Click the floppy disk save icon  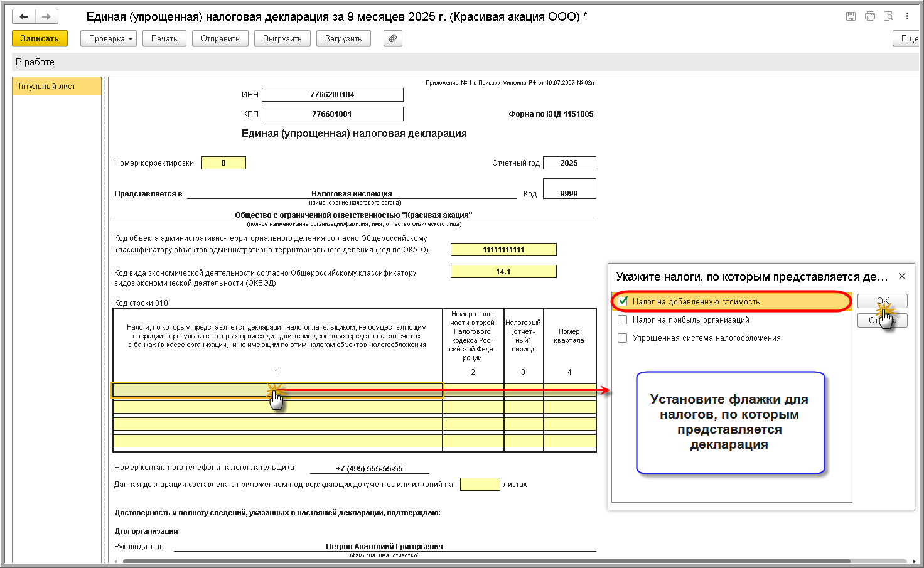[851, 16]
